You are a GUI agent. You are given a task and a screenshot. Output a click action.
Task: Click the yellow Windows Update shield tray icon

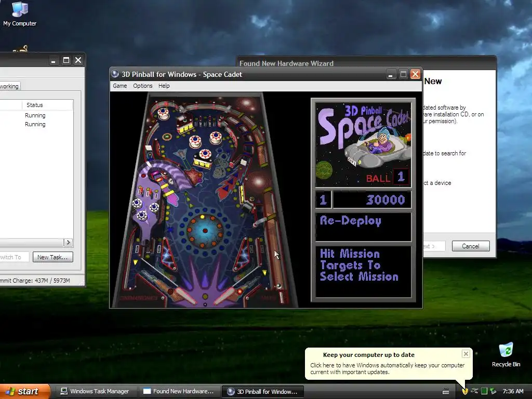click(465, 391)
